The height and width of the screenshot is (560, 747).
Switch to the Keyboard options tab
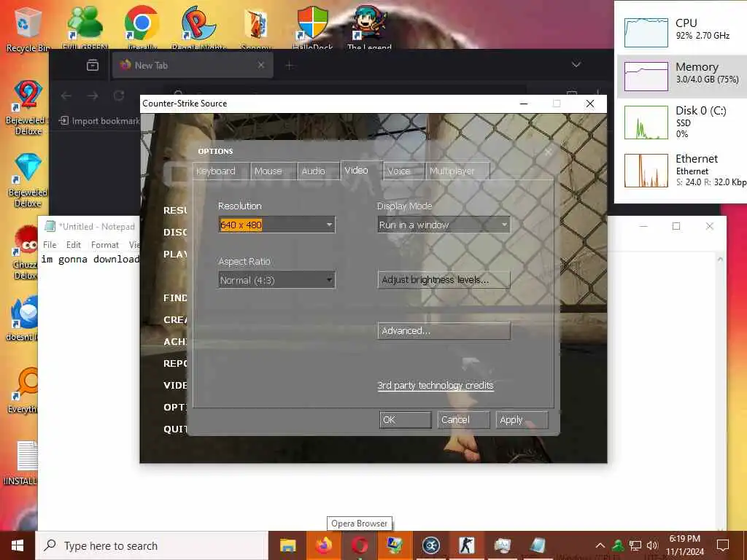tap(221, 171)
